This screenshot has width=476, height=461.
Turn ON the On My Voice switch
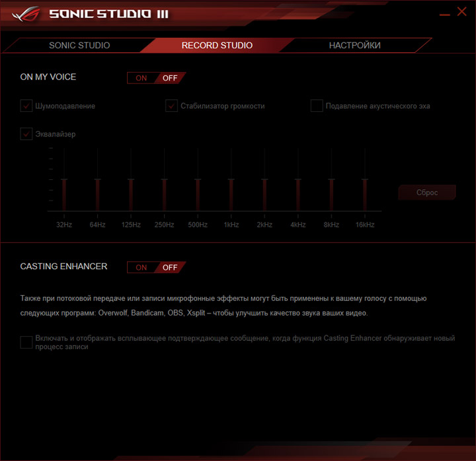pos(141,78)
